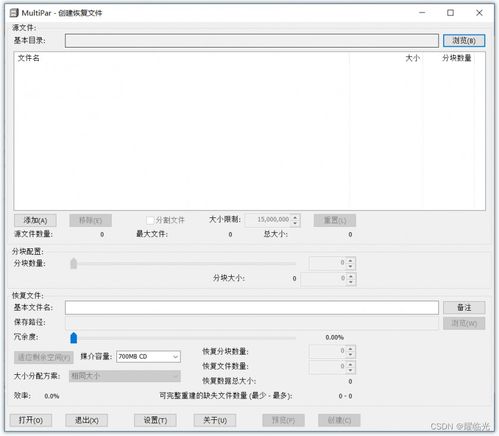Screen dimensions: 499x436
Task: Click the 文件名 column header
Action: coord(29,58)
